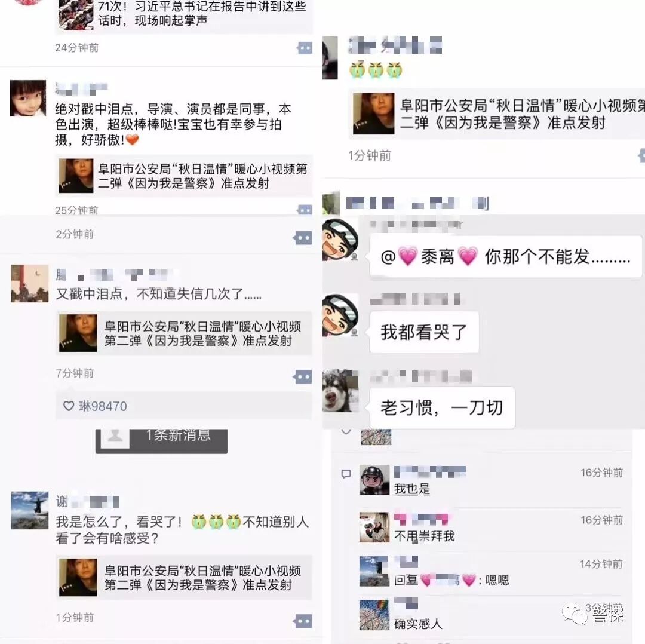The height and width of the screenshot is (644, 645).
Task: Click the little girl profile avatar
Action: click(x=28, y=99)
